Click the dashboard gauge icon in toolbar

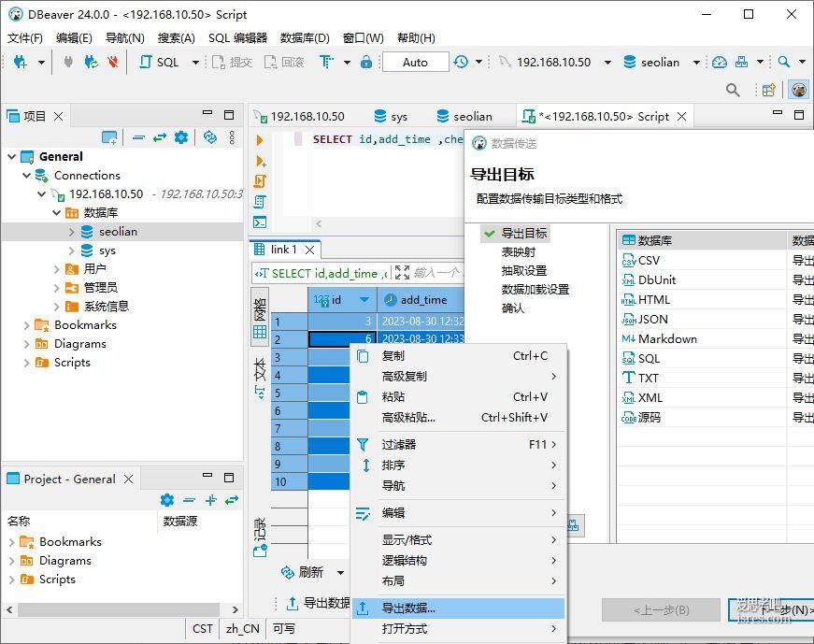[720, 63]
